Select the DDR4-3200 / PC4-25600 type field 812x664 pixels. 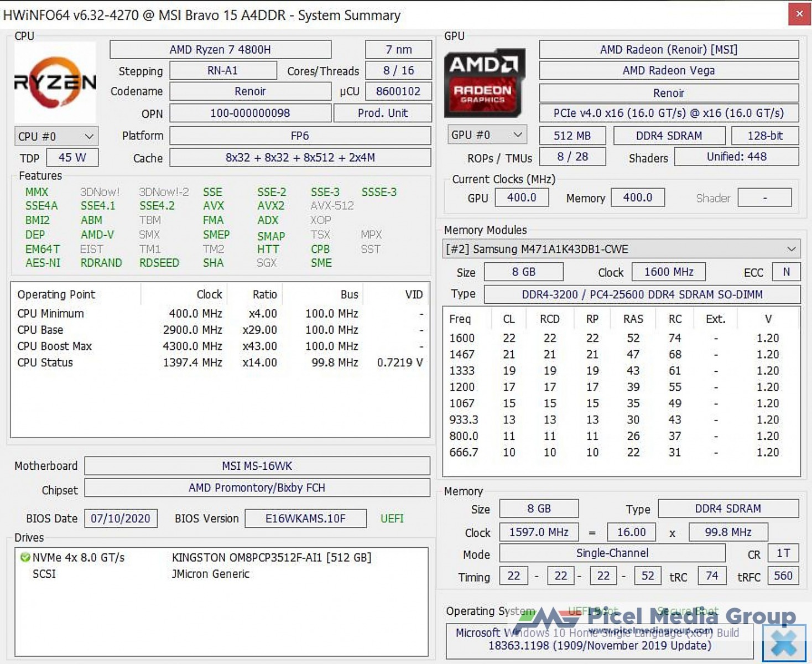click(x=642, y=294)
